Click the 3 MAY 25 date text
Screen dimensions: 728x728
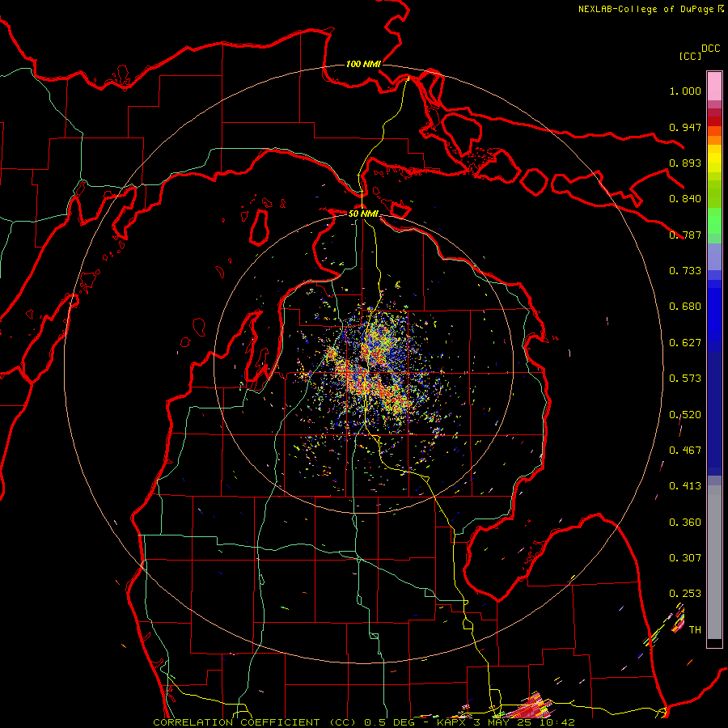502,722
